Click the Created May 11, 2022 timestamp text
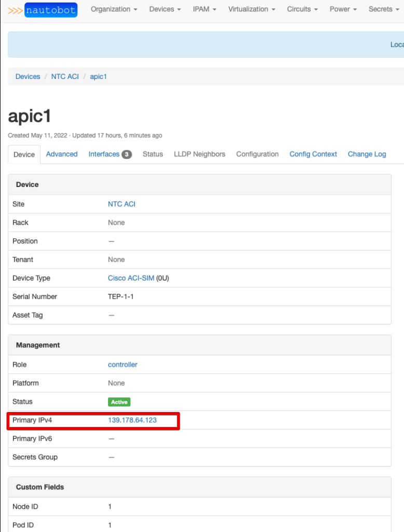The height and width of the screenshot is (532, 404). 38,136
